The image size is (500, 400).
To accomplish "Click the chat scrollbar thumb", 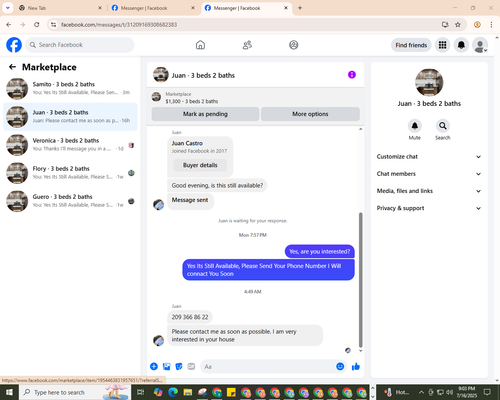I will coord(360,280).
